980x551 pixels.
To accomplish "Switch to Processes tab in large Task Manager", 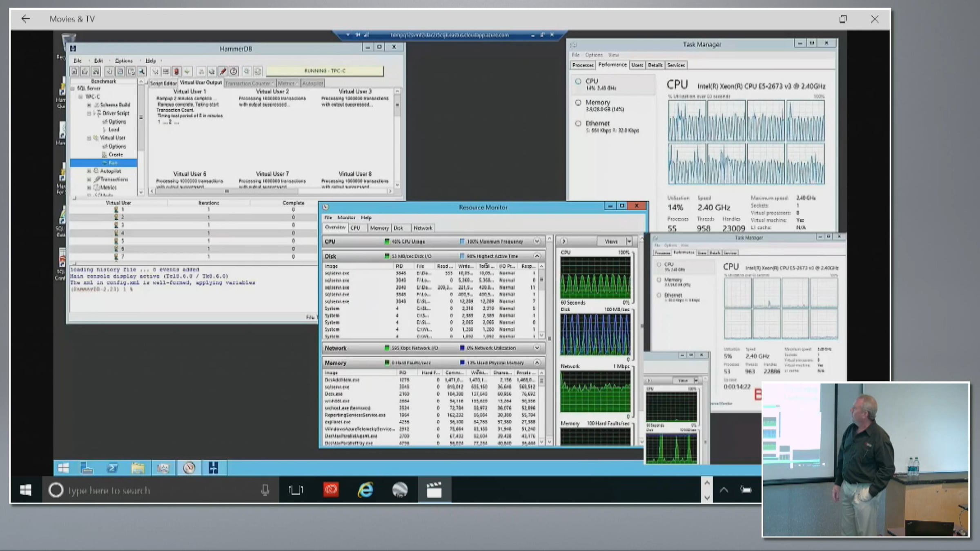I will coord(583,65).
